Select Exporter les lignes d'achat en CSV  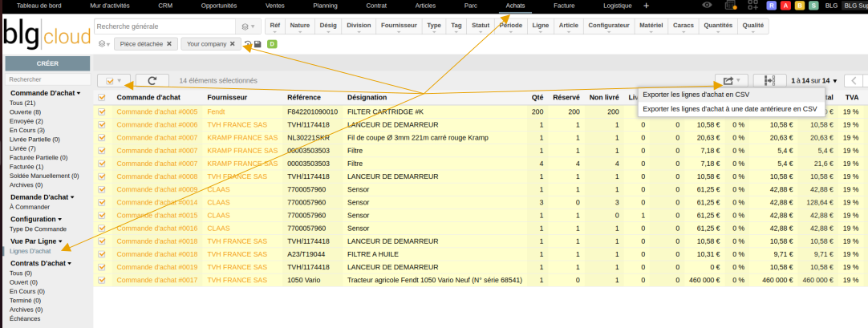(x=731, y=95)
